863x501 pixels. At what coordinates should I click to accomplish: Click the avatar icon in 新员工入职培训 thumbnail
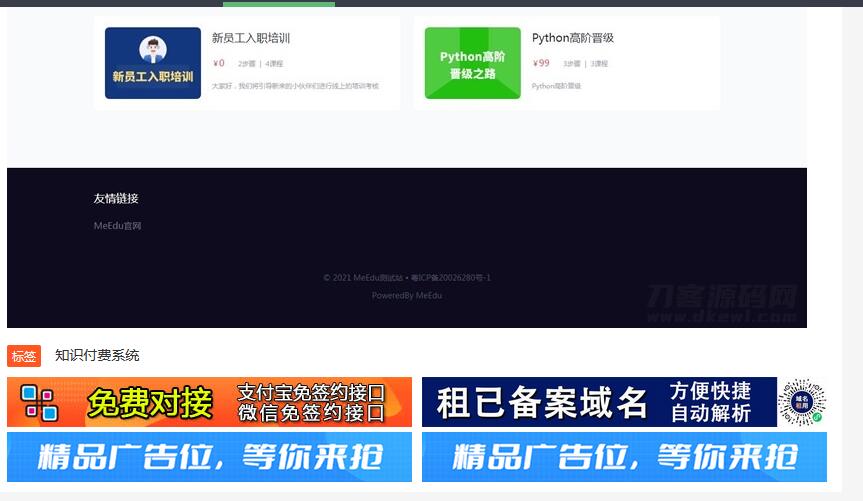tap(153, 50)
